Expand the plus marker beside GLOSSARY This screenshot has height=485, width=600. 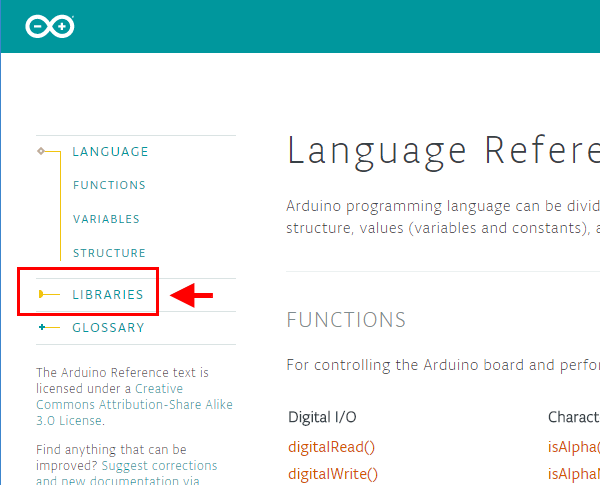[41, 327]
